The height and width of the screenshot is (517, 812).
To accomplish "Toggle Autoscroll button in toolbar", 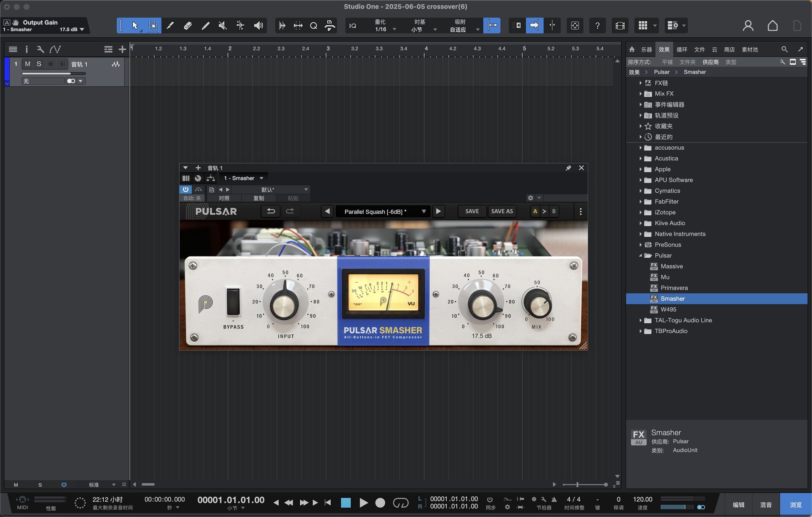I will (x=535, y=26).
